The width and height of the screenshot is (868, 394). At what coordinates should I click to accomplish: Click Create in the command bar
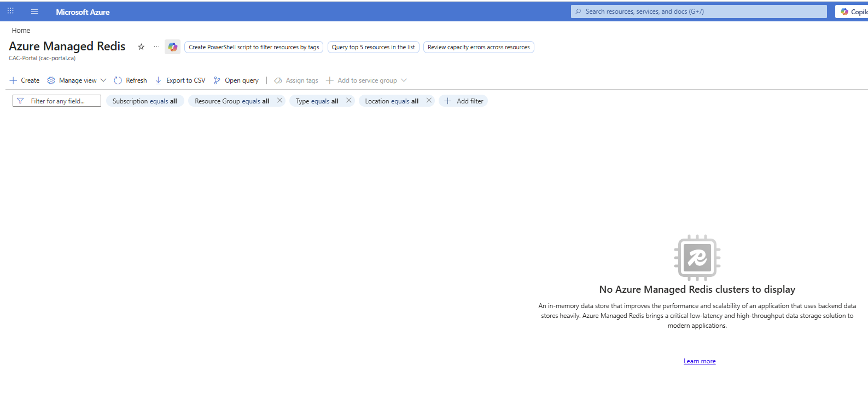pos(25,80)
